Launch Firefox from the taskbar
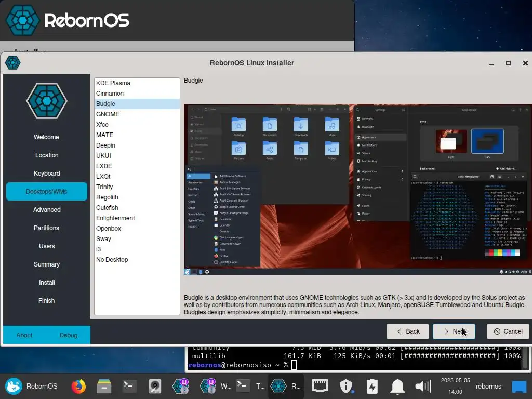The image size is (532, 399). 78,386
